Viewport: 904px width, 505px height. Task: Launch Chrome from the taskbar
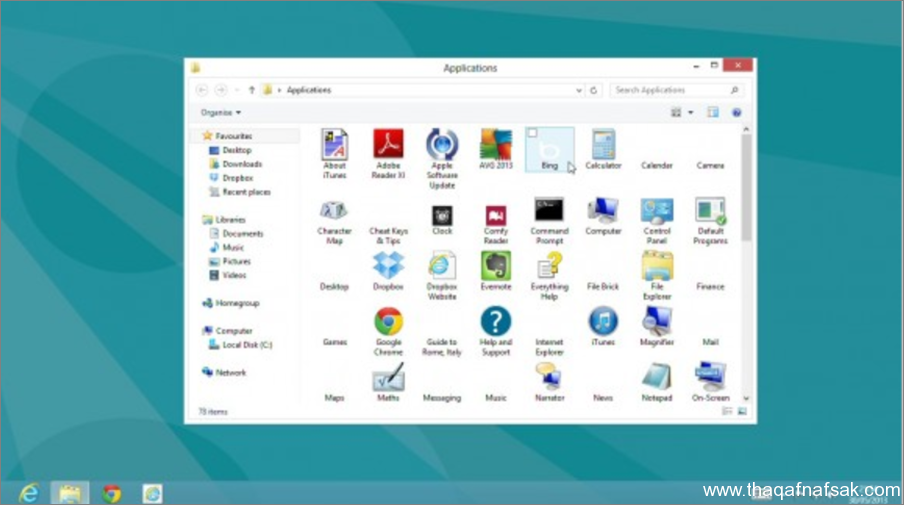pos(112,493)
